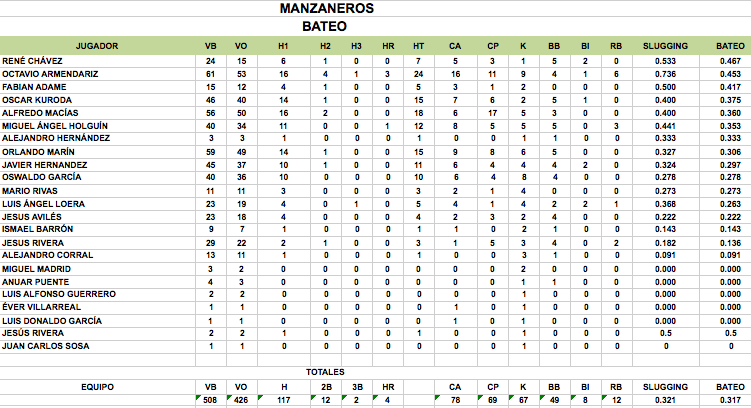Screen dimensions: 751x408
Task: Select Octavio Armendariz's slugging value 0.736
Action: pyautogui.click(x=664, y=74)
